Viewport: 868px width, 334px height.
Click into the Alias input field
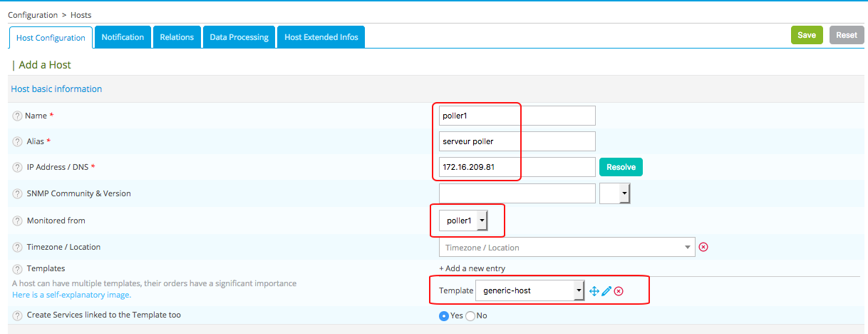coord(517,141)
